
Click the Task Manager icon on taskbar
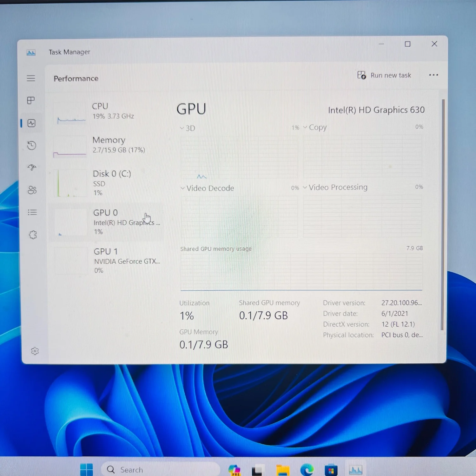[355, 470]
